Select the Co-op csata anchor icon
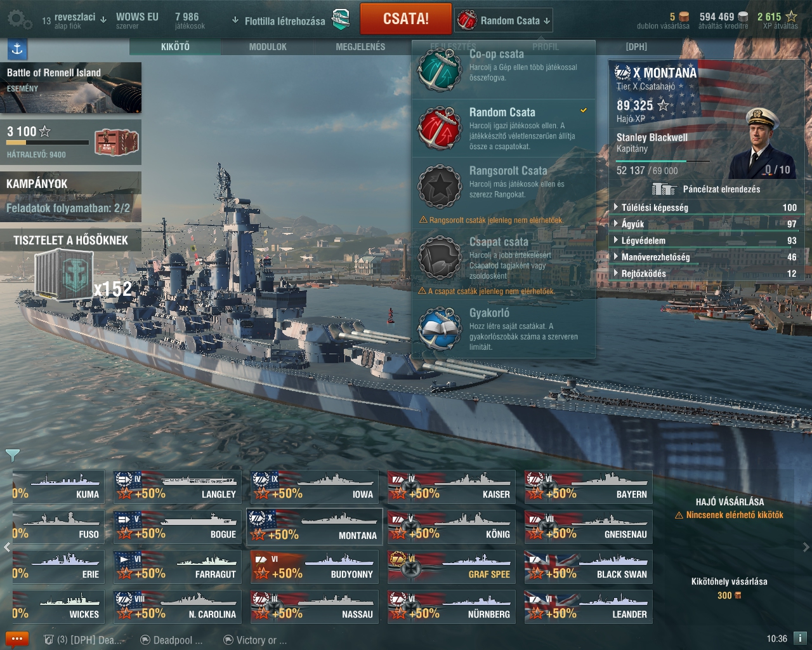Viewport: 812px width, 650px height. coord(439,69)
